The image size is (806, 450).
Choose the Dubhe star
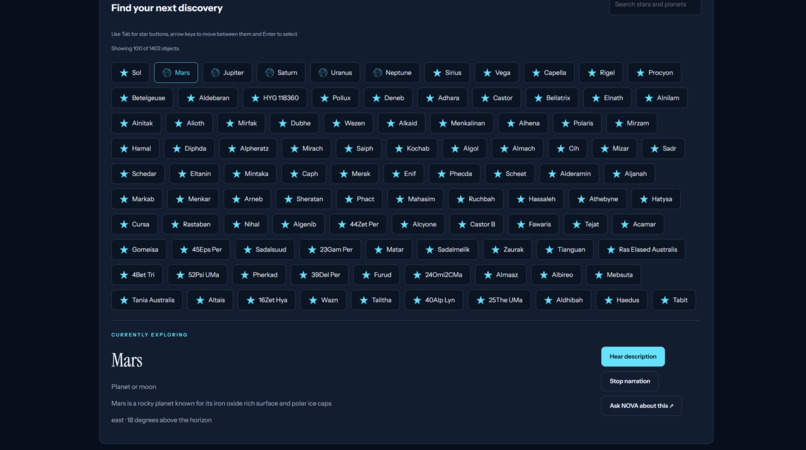pos(295,123)
